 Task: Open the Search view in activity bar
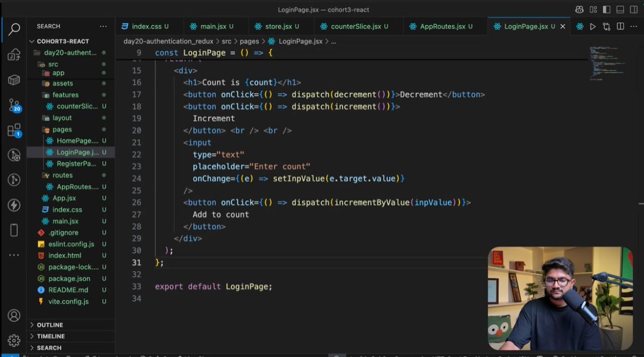click(x=14, y=28)
